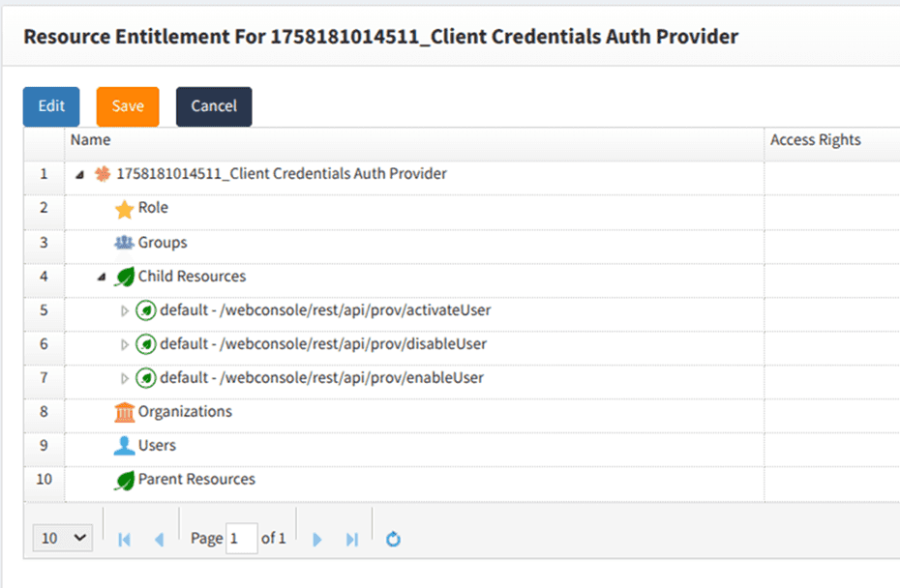
Task: Click the gold star Role icon
Action: (x=124, y=209)
